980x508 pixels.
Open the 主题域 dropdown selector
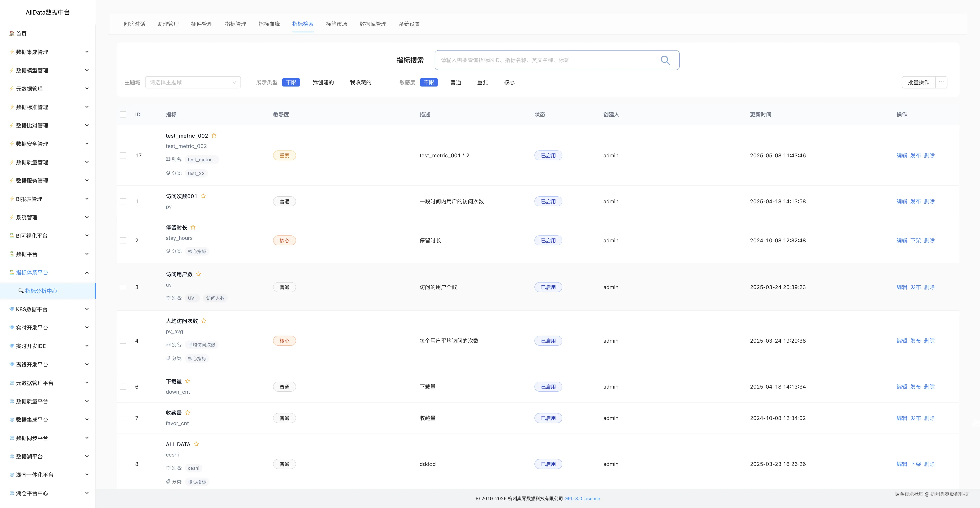pyautogui.click(x=192, y=82)
